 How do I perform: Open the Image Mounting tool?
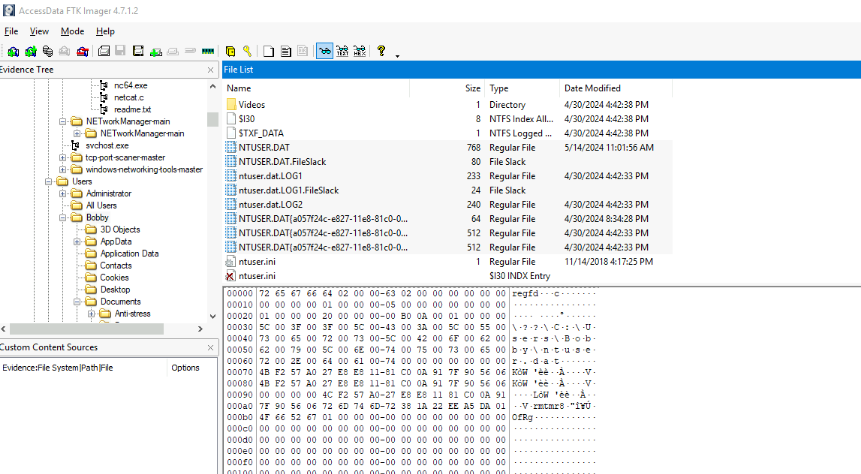pyautogui.click(x=47, y=51)
